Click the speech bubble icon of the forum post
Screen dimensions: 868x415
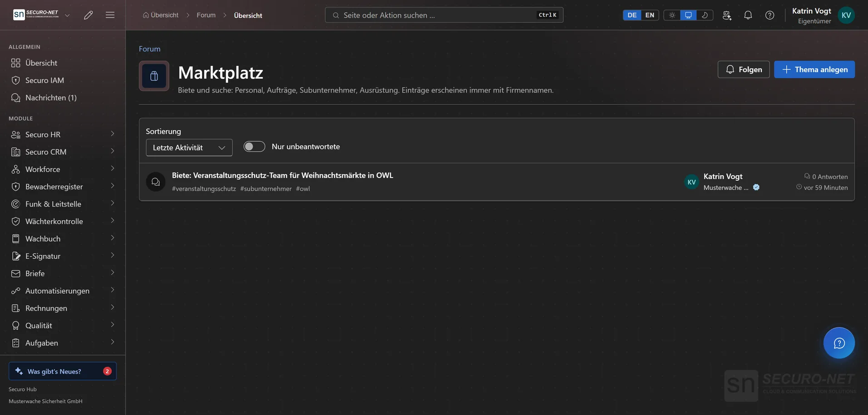pyautogui.click(x=156, y=182)
